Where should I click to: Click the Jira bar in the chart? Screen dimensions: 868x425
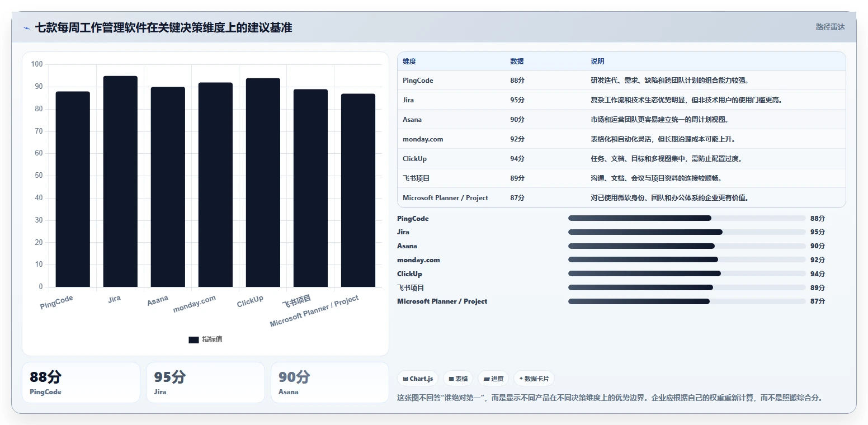tap(120, 181)
